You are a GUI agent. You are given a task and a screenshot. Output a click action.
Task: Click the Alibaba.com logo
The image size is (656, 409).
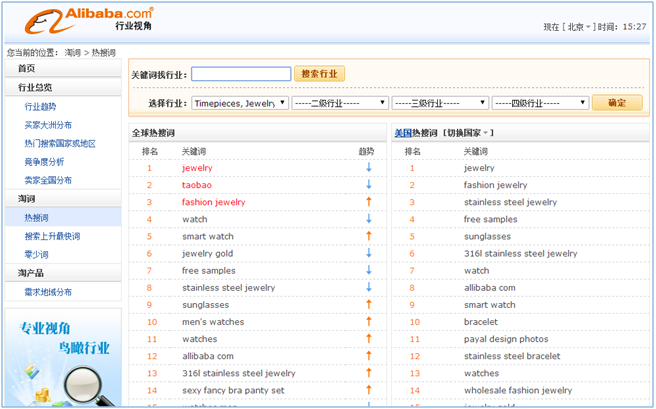(x=89, y=20)
